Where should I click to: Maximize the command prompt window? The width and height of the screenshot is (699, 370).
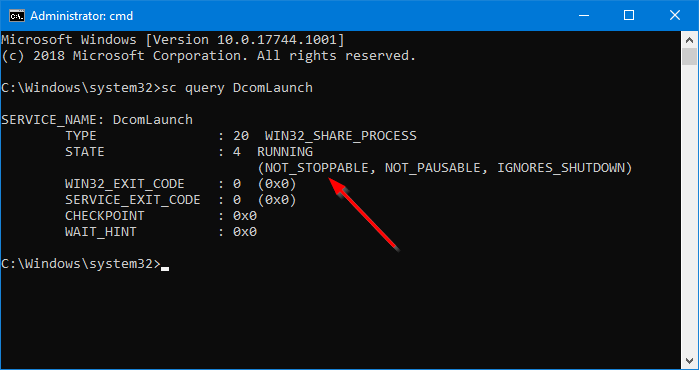click(629, 16)
